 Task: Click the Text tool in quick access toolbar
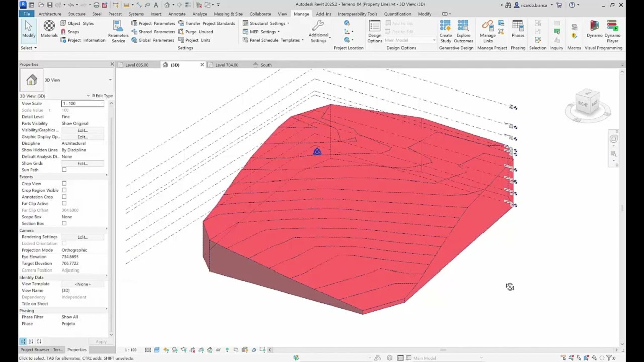pyautogui.click(x=156, y=5)
